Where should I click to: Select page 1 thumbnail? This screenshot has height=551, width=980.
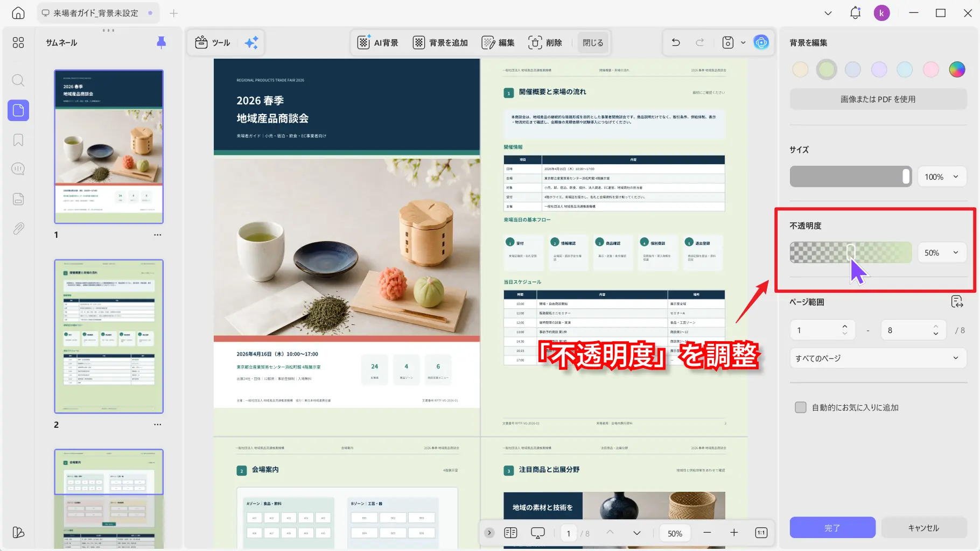coord(109,146)
